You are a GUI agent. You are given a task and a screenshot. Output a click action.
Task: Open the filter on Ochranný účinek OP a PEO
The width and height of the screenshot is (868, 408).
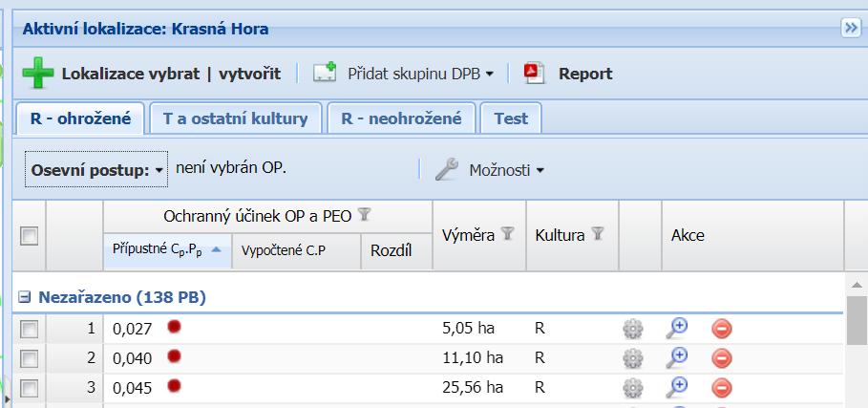pyautogui.click(x=364, y=215)
